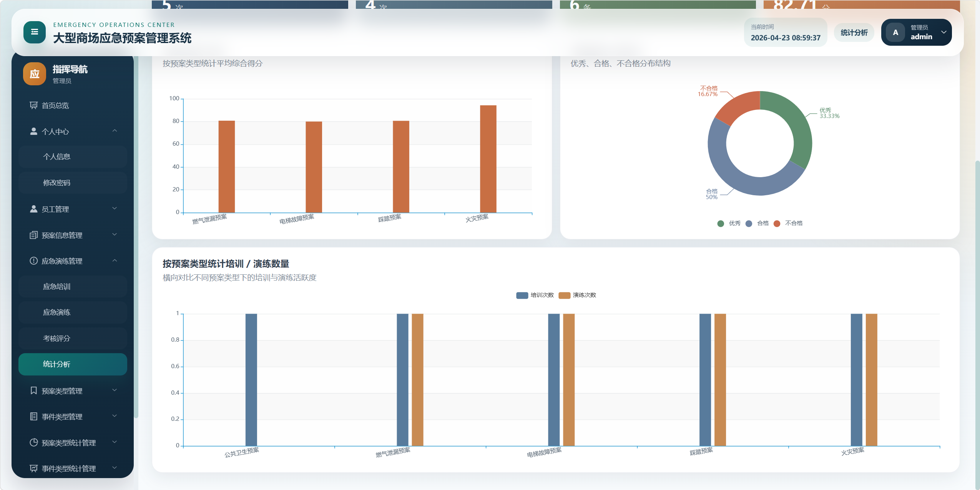Click the 应急演练管理 alert icon
Viewport: 980px width, 490px height.
click(34, 261)
